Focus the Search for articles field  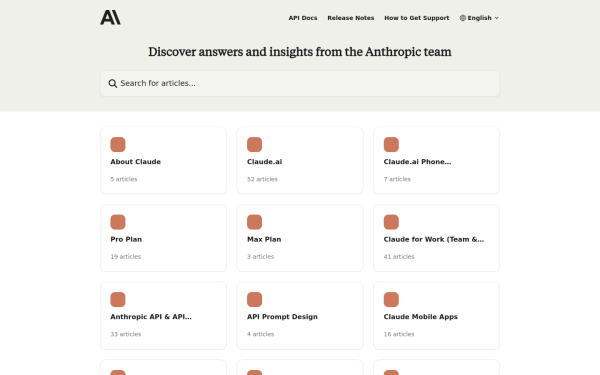[x=300, y=83]
